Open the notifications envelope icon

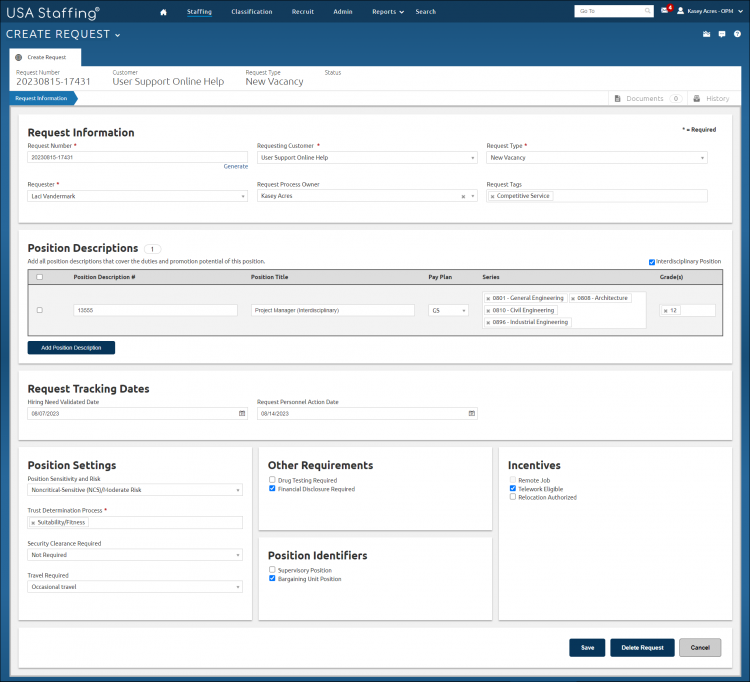(665, 11)
